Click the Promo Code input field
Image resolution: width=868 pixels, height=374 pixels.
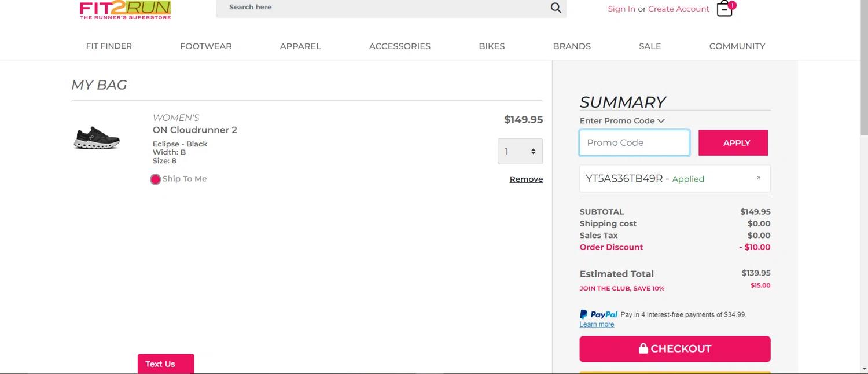click(634, 142)
